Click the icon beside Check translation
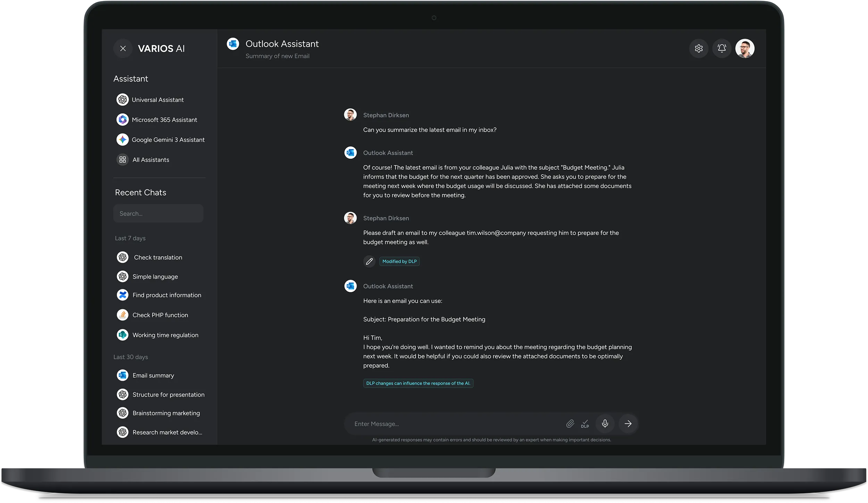The width and height of the screenshot is (868, 503). click(123, 257)
